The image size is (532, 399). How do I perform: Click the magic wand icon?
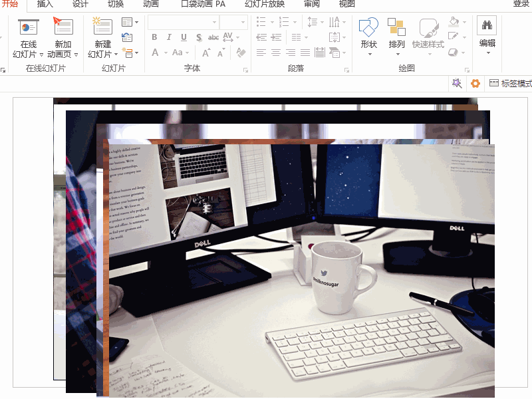pyautogui.click(x=456, y=83)
